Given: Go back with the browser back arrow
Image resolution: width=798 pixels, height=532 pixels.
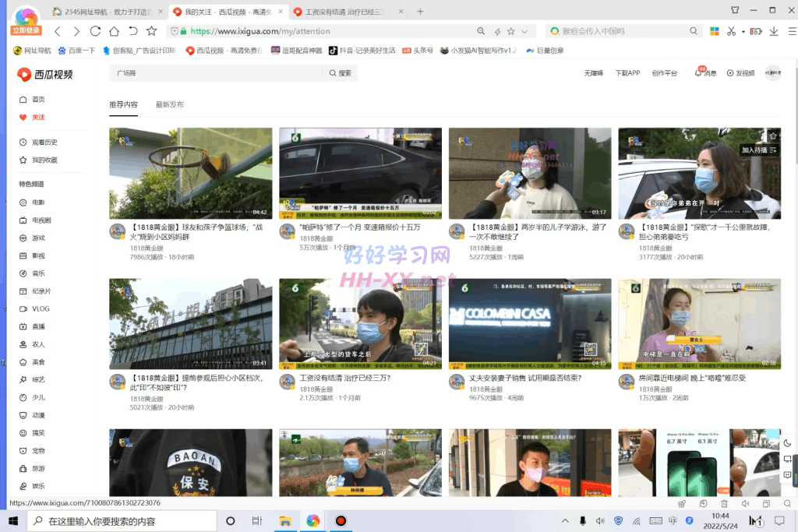Looking at the screenshot, I should [58, 31].
